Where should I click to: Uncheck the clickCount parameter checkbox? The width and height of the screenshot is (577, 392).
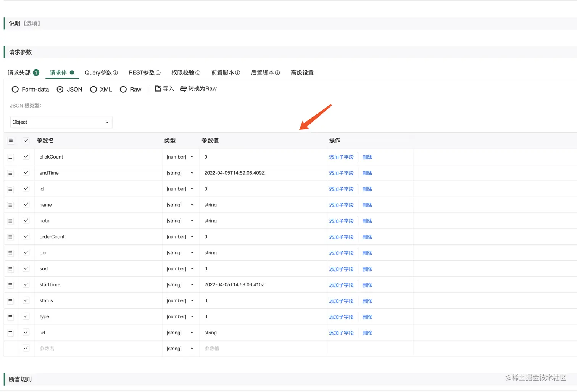pos(26,157)
